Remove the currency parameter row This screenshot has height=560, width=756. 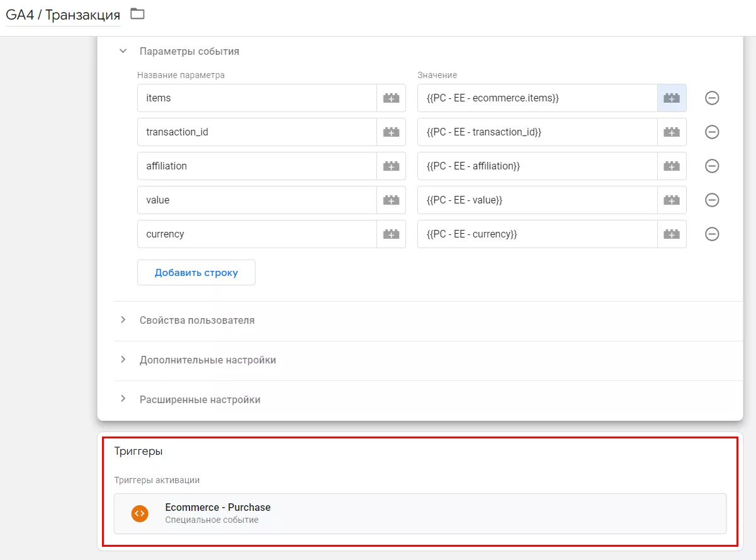tap(712, 234)
